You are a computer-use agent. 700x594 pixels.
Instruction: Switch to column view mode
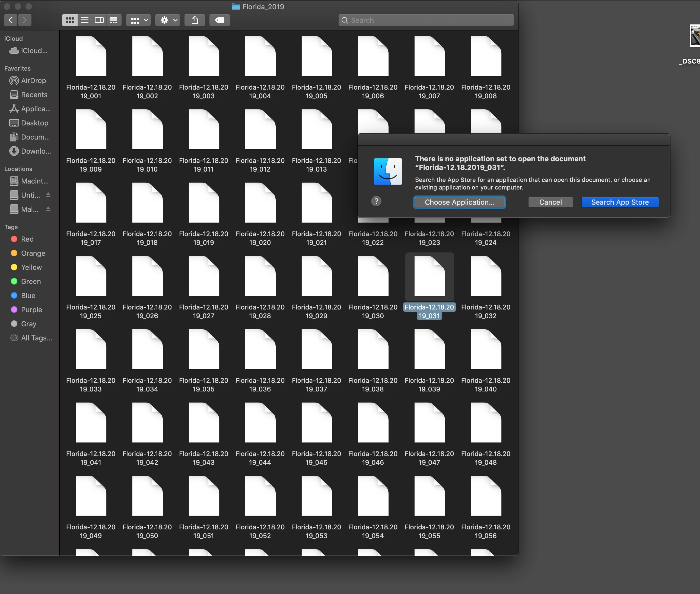(99, 20)
